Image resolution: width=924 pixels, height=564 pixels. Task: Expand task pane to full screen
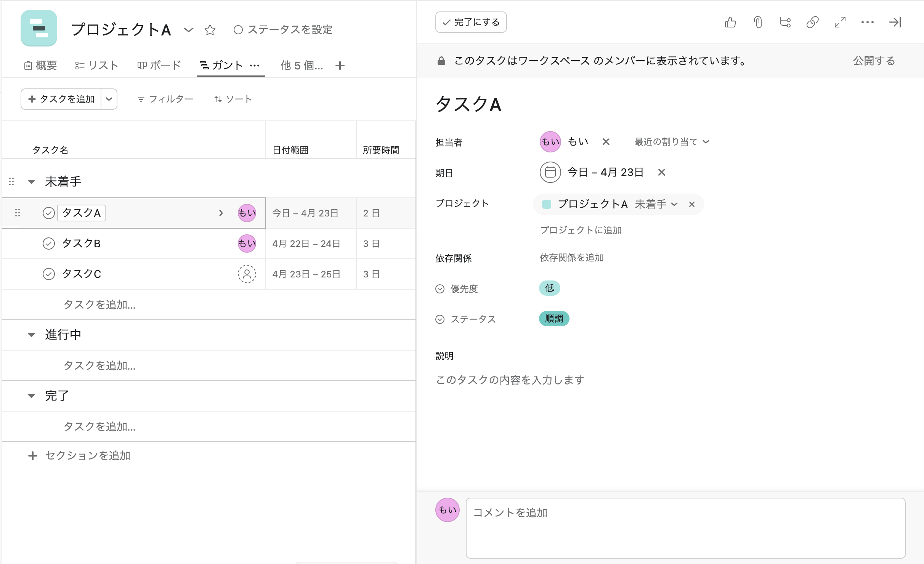point(840,22)
